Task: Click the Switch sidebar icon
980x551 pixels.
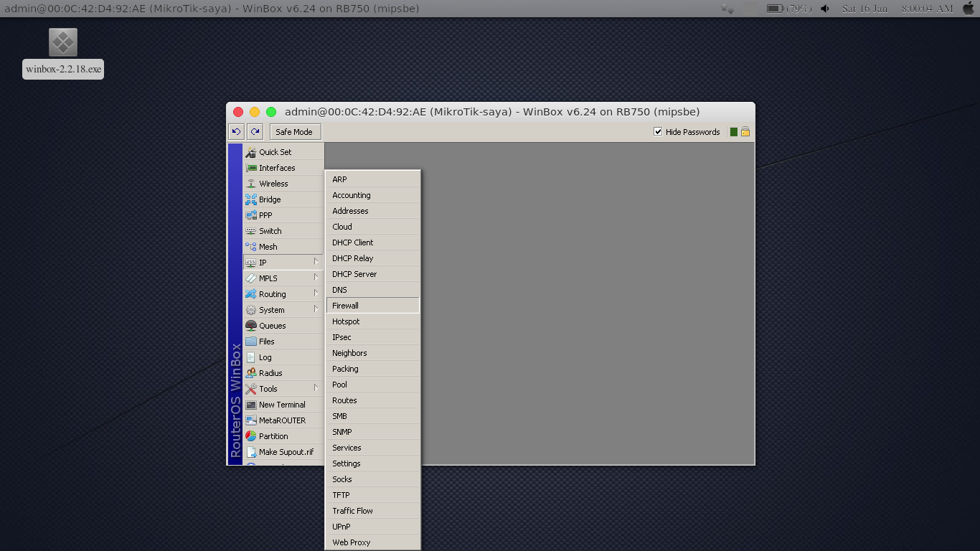Action: pos(250,231)
